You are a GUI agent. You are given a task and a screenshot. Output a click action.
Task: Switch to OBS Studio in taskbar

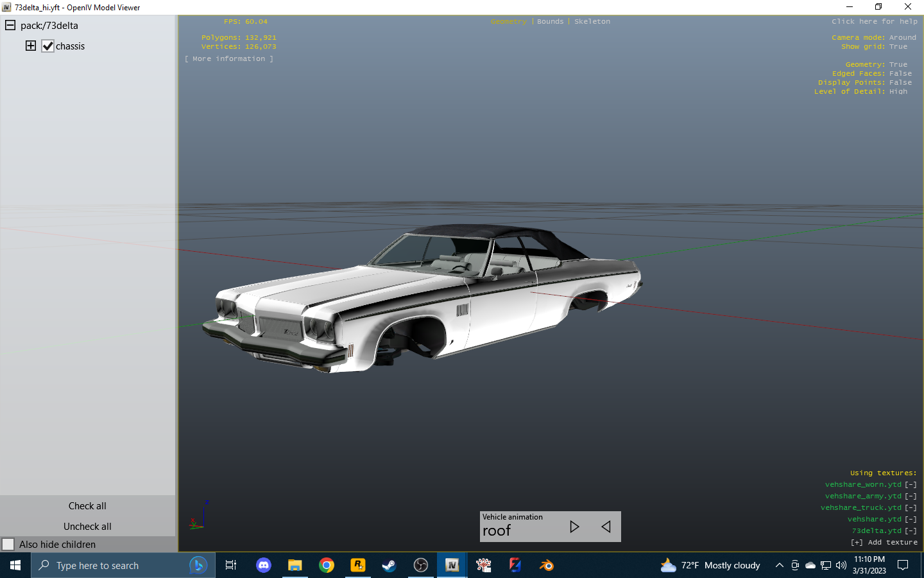tap(421, 565)
